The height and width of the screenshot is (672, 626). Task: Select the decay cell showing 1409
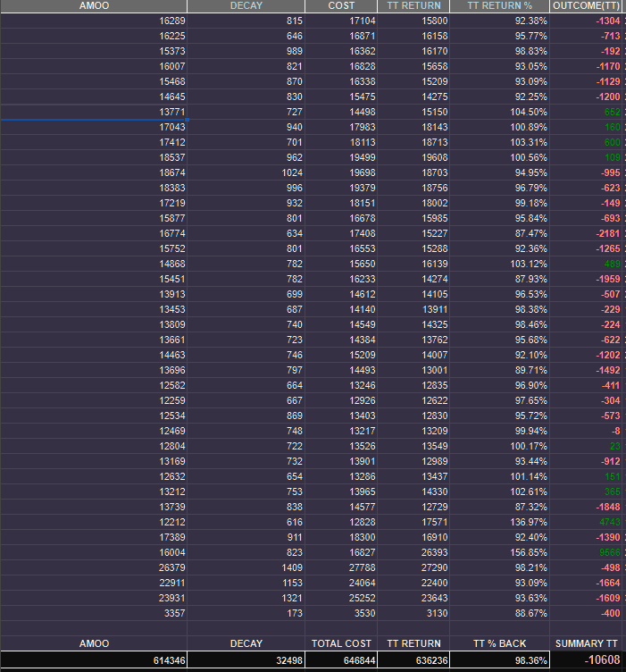[x=246, y=567]
